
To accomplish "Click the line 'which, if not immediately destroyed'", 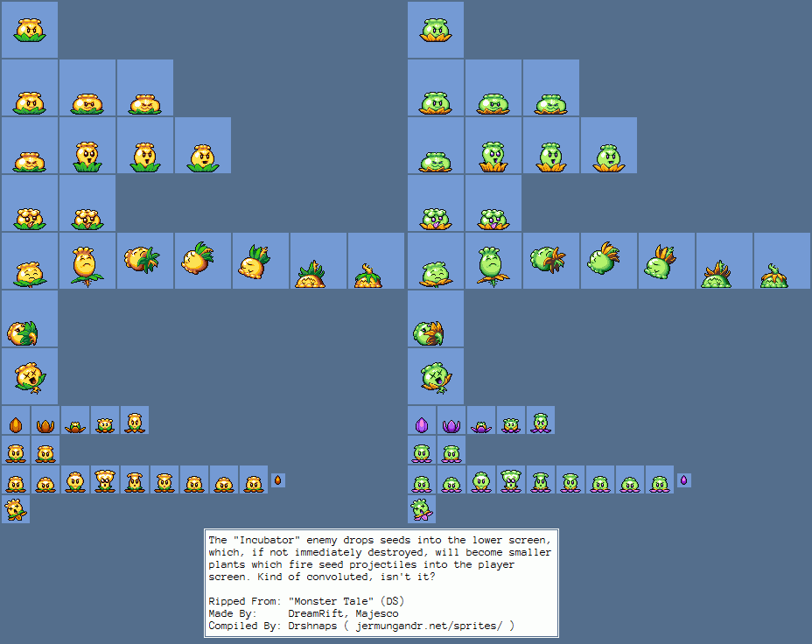I will tap(380, 552).
